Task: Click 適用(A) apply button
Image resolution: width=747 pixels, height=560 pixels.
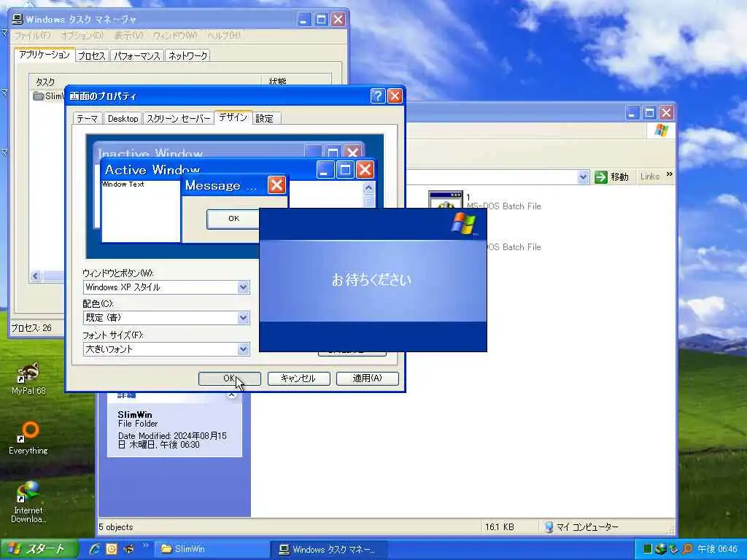Action: [x=368, y=378]
